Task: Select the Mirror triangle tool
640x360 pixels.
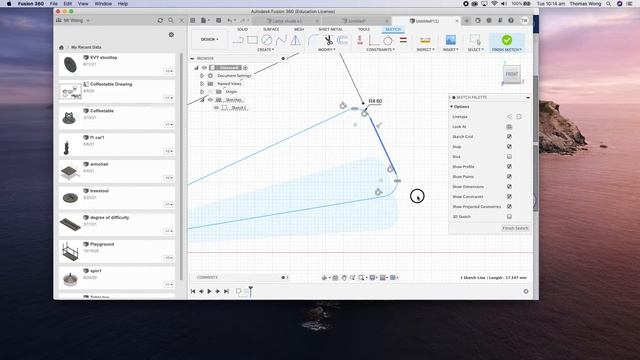Action: (295, 40)
